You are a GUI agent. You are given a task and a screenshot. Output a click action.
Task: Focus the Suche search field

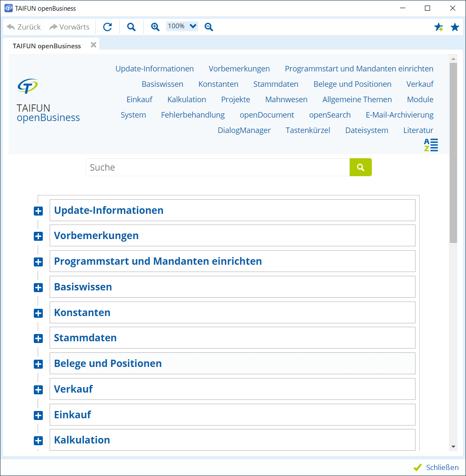[217, 167]
